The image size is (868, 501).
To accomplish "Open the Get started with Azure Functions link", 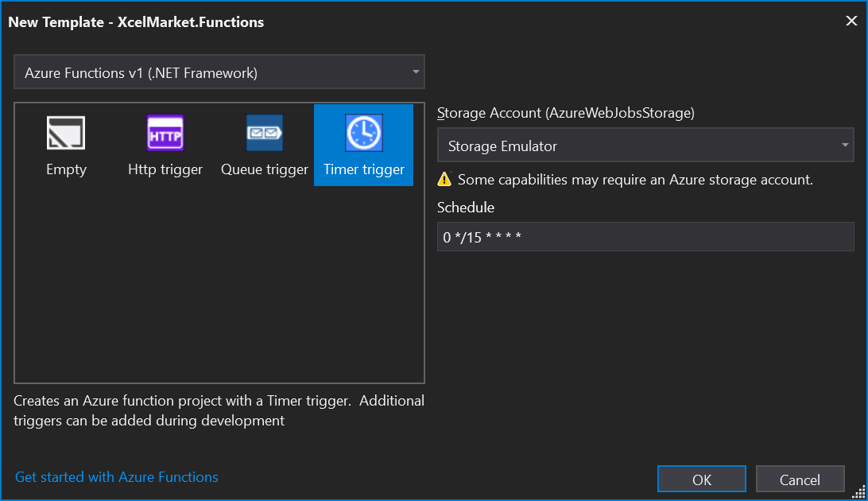I will pyautogui.click(x=117, y=477).
